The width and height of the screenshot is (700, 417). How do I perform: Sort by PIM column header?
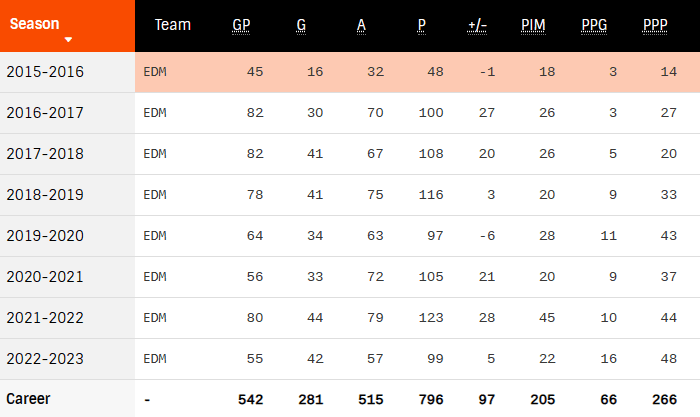[533, 25]
